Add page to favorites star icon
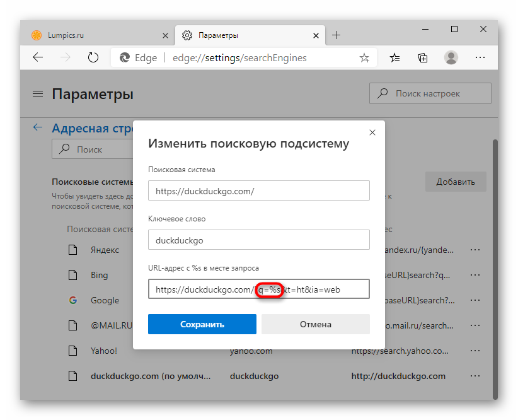 [x=364, y=58]
